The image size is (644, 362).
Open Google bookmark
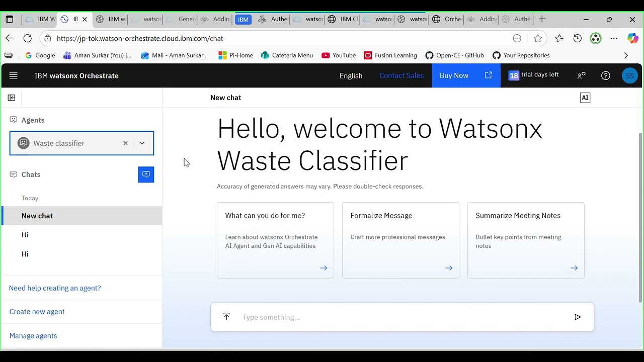[40, 55]
